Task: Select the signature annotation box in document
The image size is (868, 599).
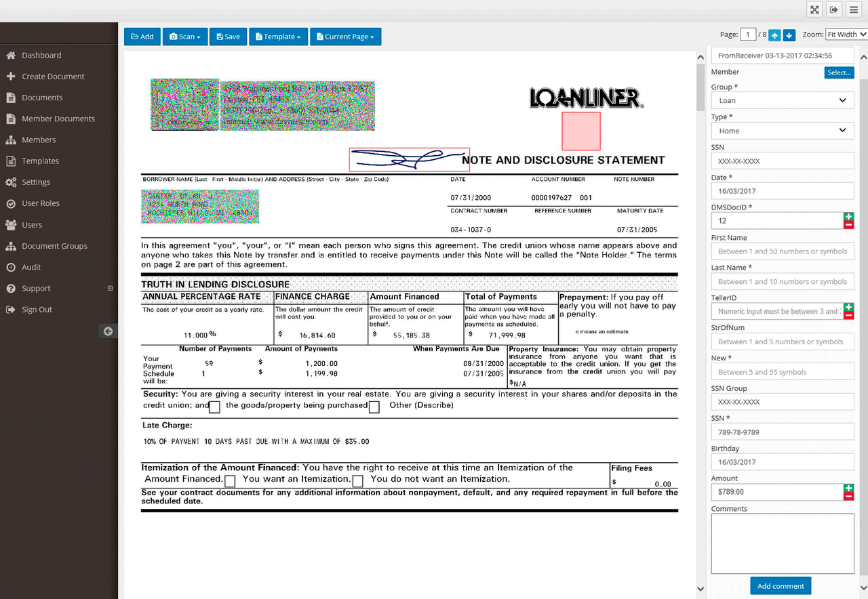Action: [x=410, y=160]
